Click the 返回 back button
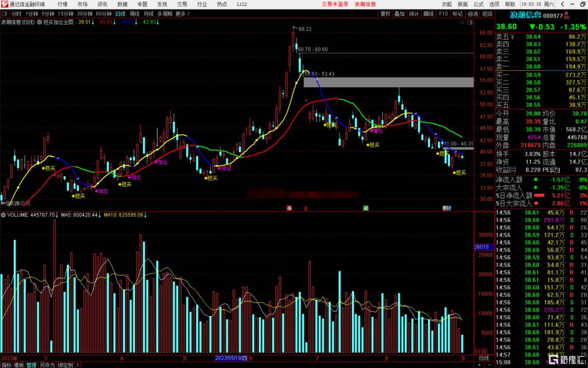Image resolution: width=588 pixels, height=368 pixels. pos(487,14)
